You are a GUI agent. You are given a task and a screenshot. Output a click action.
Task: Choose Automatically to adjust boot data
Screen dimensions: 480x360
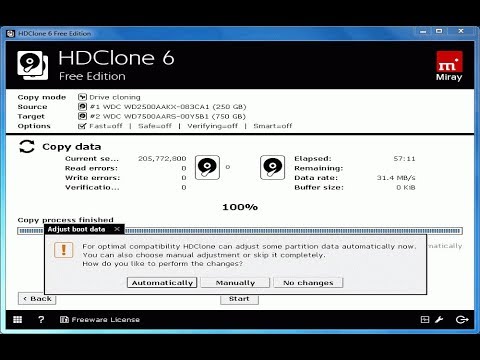(162, 283)
